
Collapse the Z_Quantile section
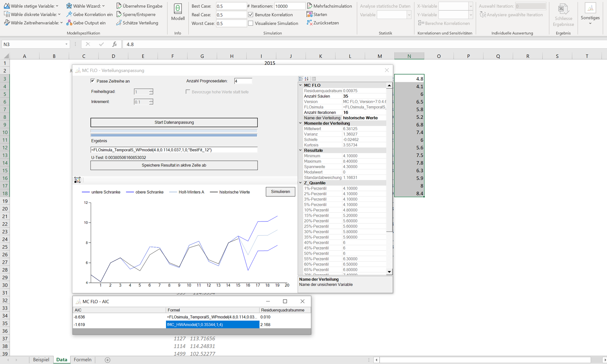[300, 183]
